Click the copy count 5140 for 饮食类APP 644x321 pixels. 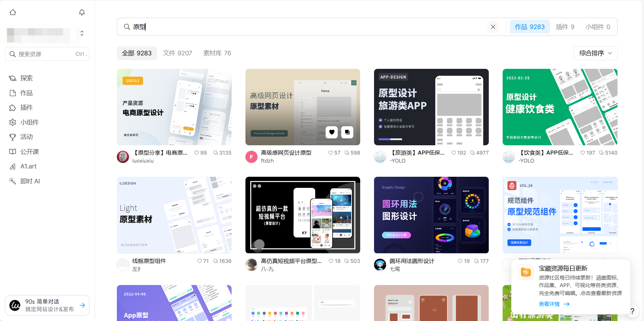(x=608, y=153)
